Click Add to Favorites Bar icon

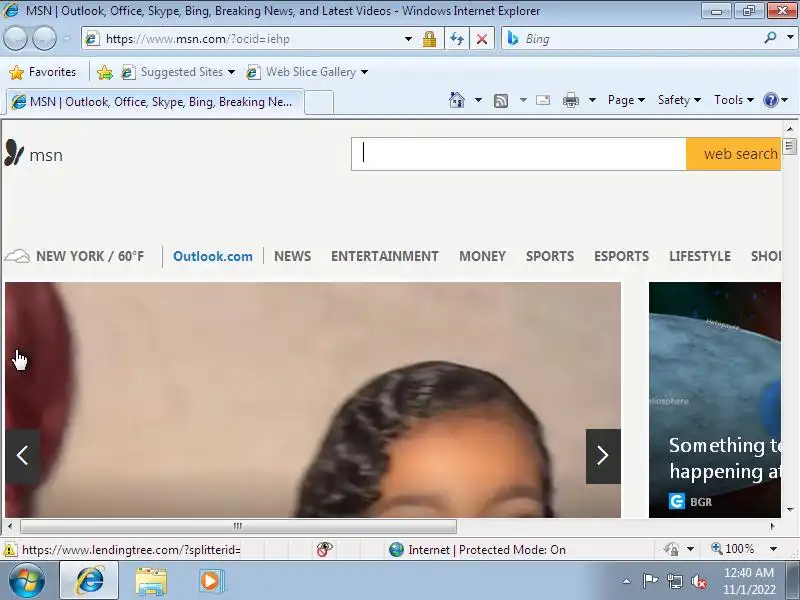click(x=105, y=72)
